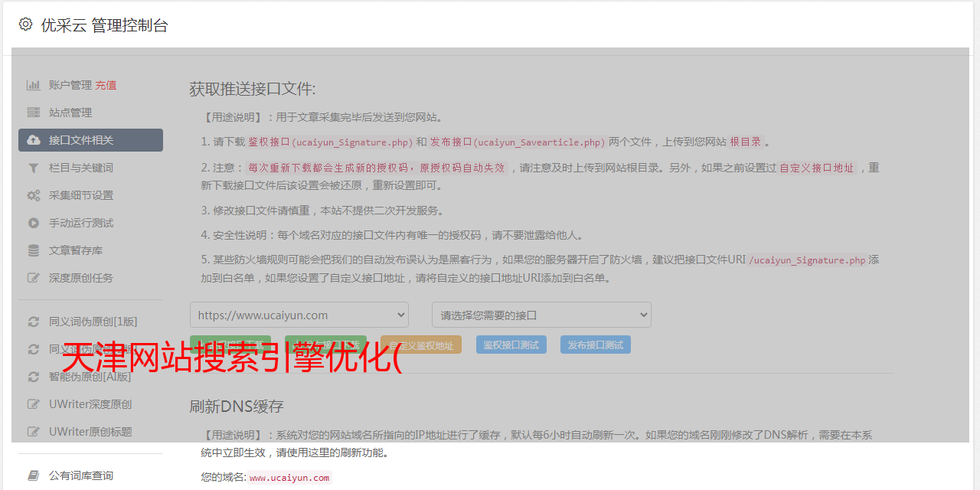Screen dimensions: 980x490
Task: Select 接口文件相关 in the sidebar
Action: [90, 140]
